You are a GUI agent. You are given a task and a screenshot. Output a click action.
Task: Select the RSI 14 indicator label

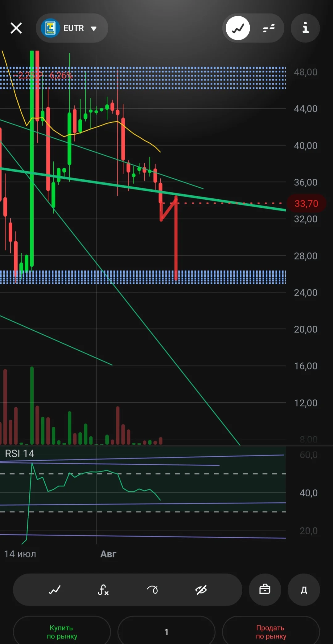(19, 454)
